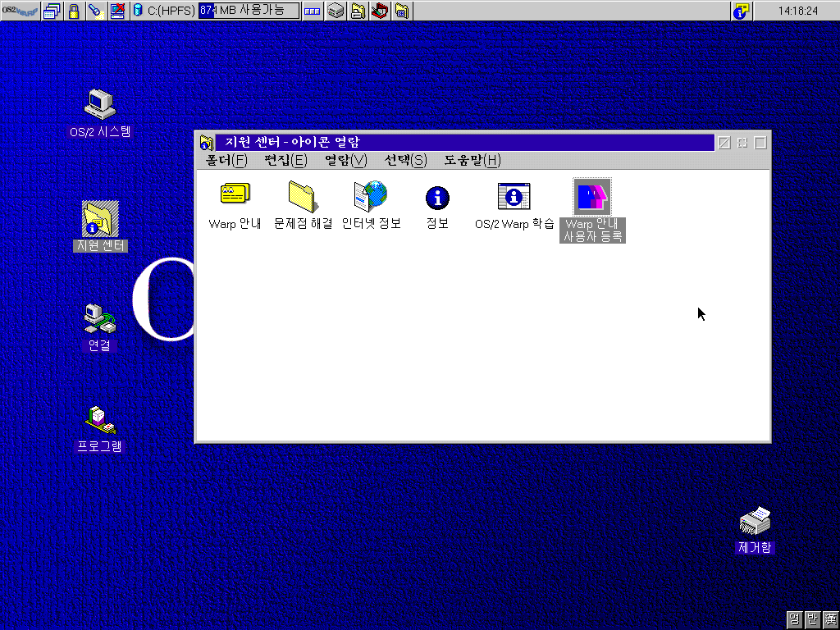
Task: Click the C:(HPFS) free space indicator
Action: coord(249,10)
